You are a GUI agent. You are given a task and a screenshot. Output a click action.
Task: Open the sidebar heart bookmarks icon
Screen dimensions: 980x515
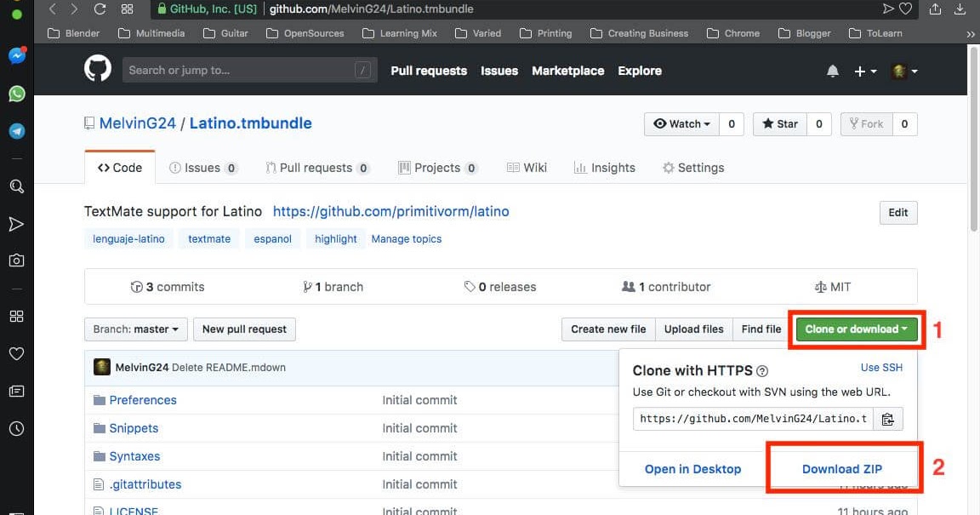[17, 353]
